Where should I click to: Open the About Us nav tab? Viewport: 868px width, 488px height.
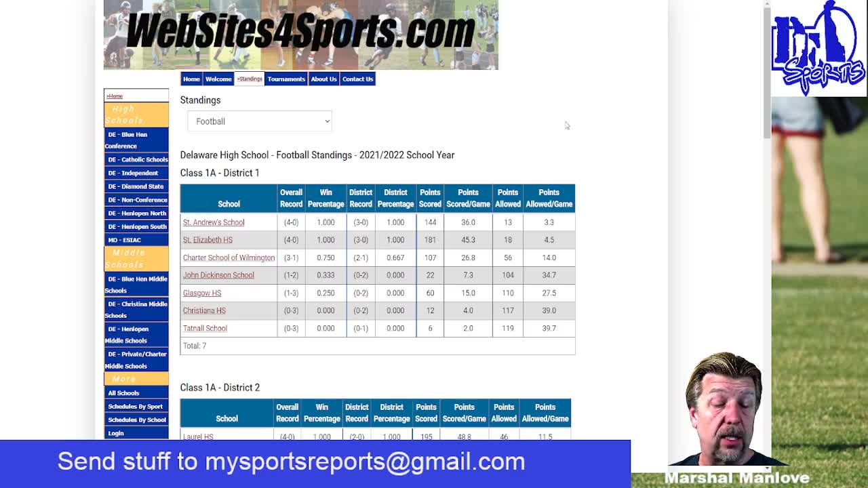point(323,79)
